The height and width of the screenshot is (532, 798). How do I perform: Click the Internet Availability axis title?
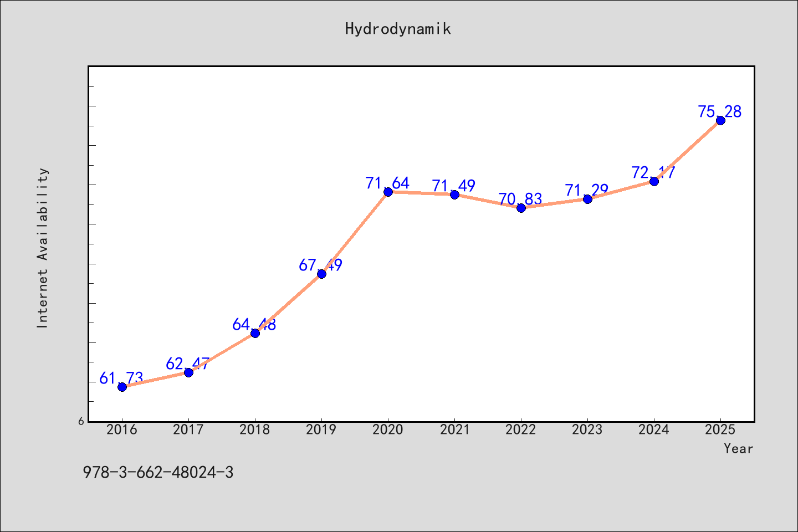point(43,248)
